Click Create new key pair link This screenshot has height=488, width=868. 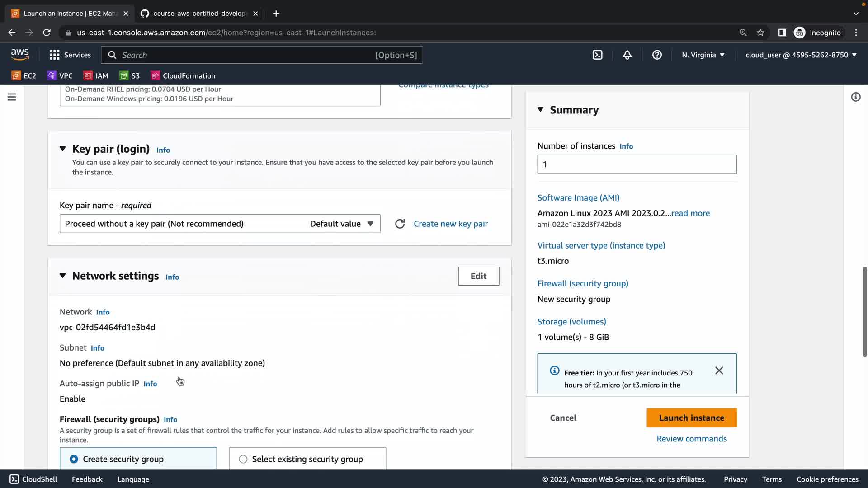[x=450, y=224]
